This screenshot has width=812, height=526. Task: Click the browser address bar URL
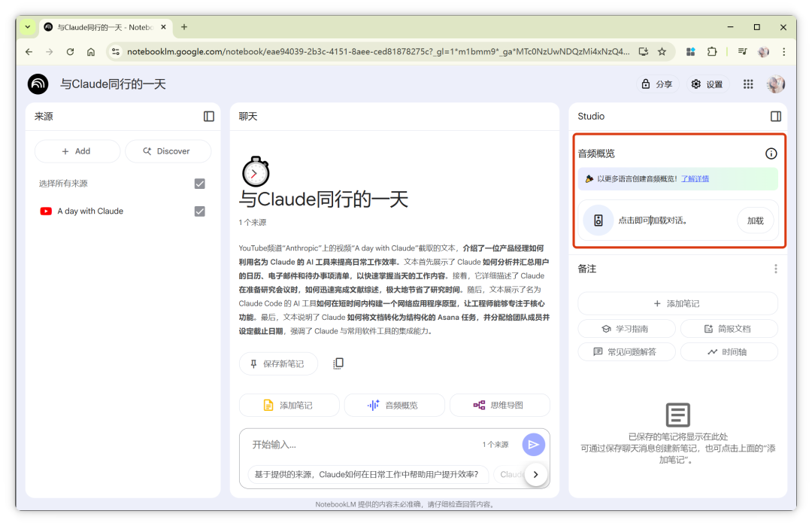click(x=378, y=51)
